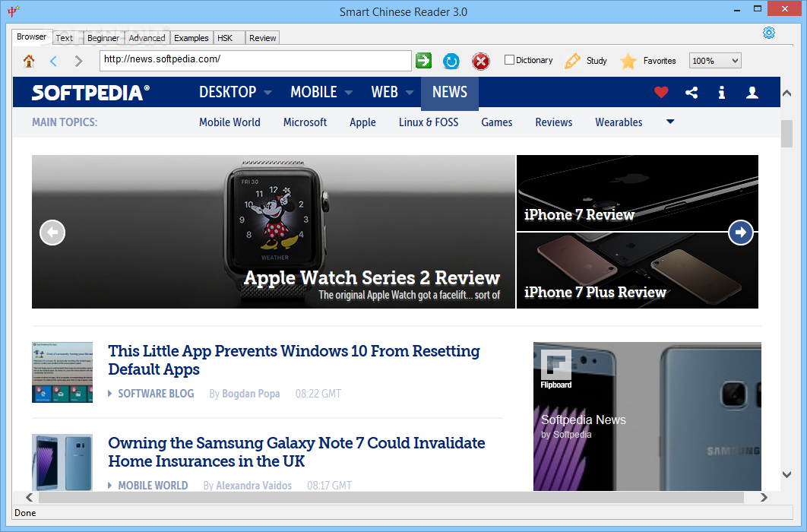Stop loading with the red X icon
807x532 pixels.
click(481, 62)
